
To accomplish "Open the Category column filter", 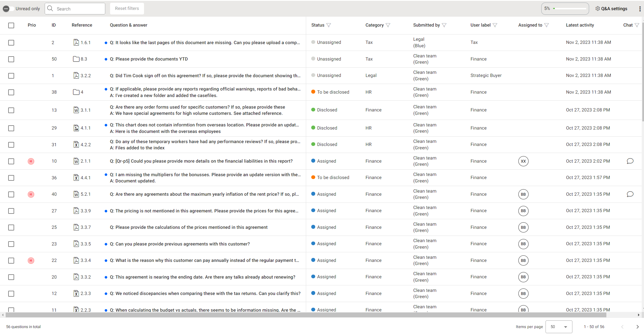I will (388, 25).
